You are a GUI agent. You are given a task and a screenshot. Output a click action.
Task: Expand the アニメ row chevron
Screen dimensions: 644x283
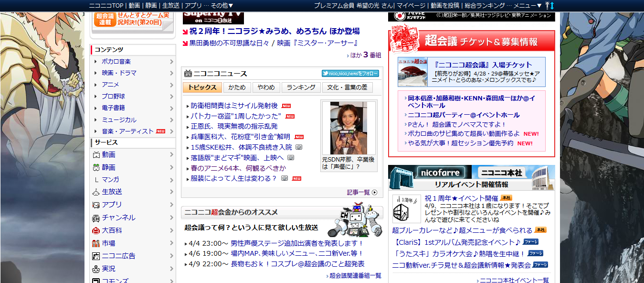pyautogui.click(x=171, y=85)
